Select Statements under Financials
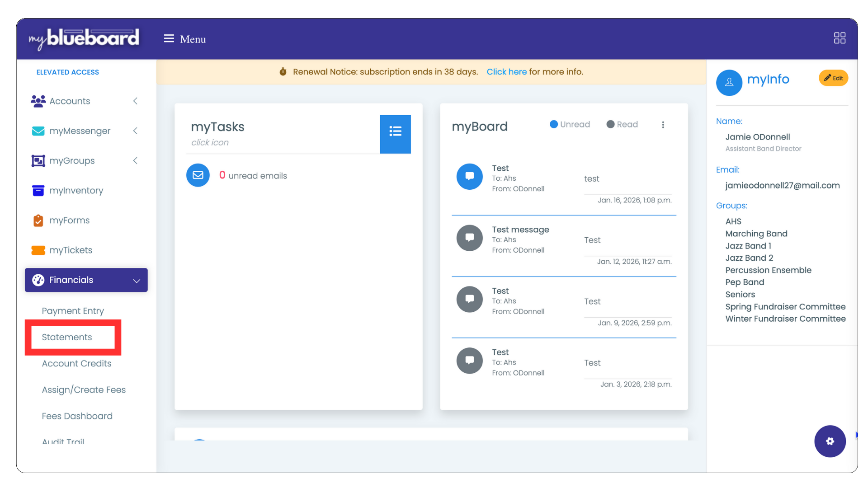The width and height of the screenshot is (868, 488). [x=67, y=337]
